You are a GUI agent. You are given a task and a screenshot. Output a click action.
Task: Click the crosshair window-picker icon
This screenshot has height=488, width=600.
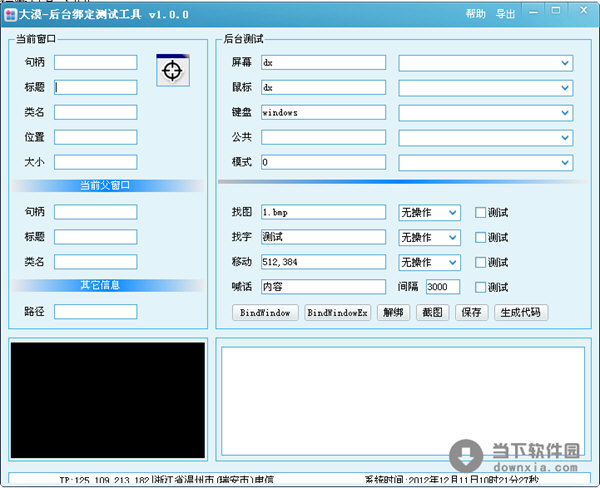click(x=173, y=70)
